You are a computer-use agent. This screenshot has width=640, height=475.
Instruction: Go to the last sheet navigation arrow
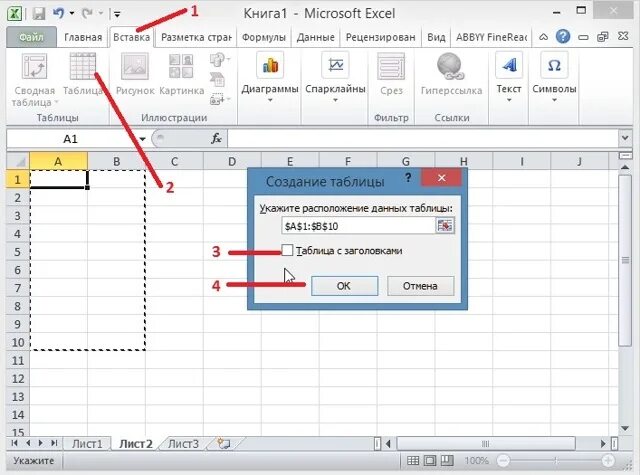(54, 443)
